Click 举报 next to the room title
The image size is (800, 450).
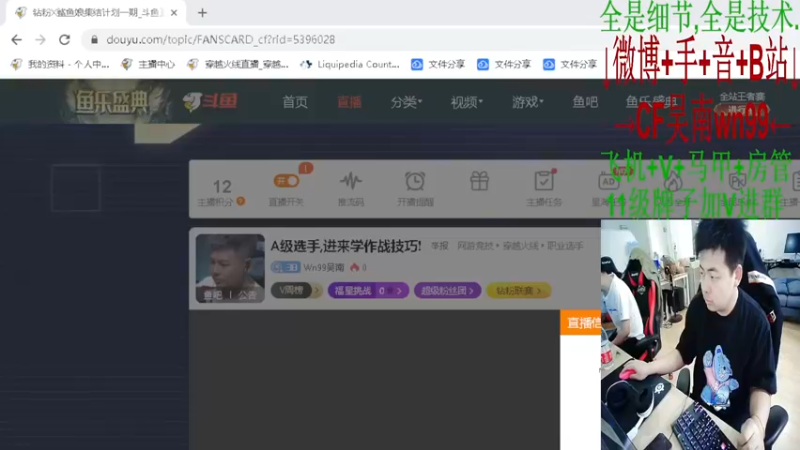click(439, 246)
